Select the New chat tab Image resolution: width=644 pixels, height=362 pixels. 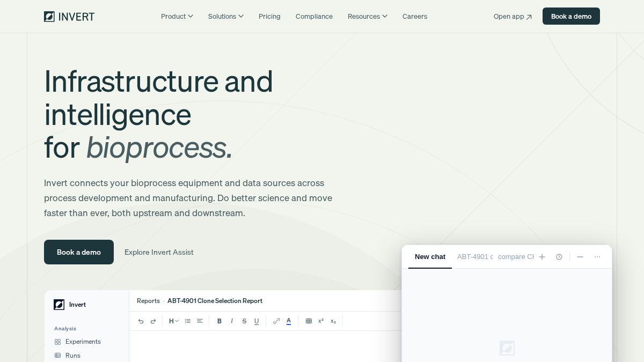pyautogui.click(x=430, y=257)
